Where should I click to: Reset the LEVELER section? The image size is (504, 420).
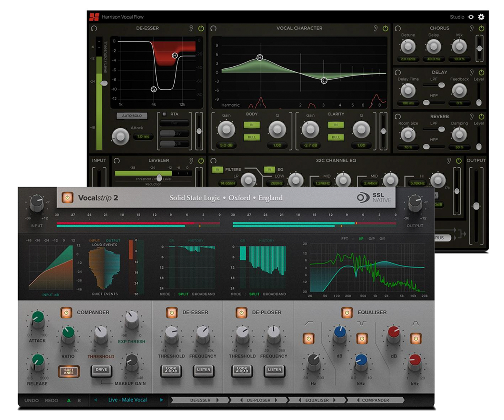117,160
